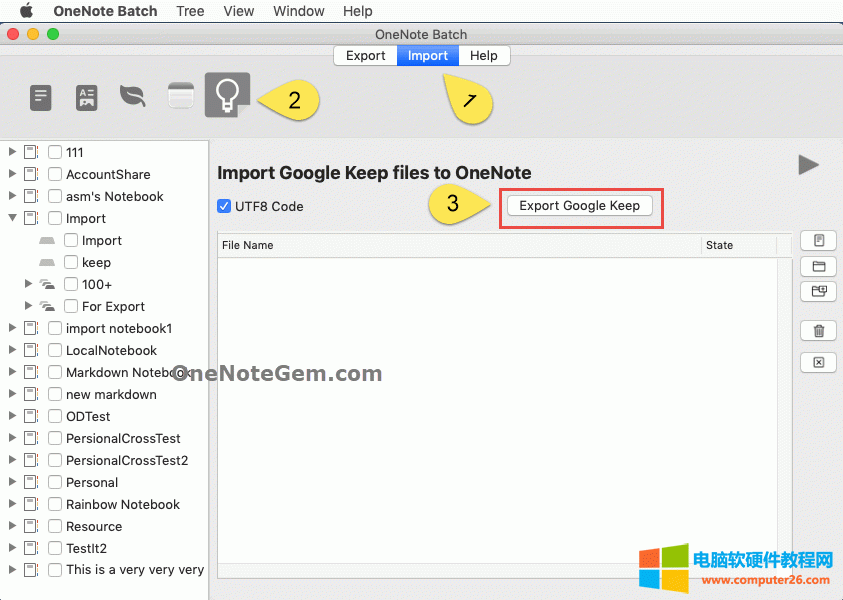Switch to the Export tab

(365, 55)
